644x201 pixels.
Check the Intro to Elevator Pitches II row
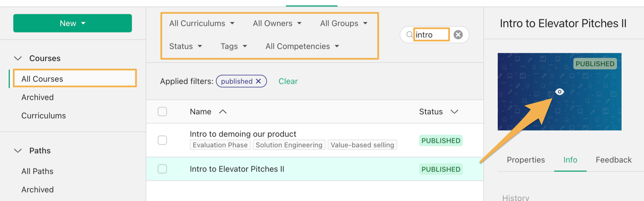162,169
